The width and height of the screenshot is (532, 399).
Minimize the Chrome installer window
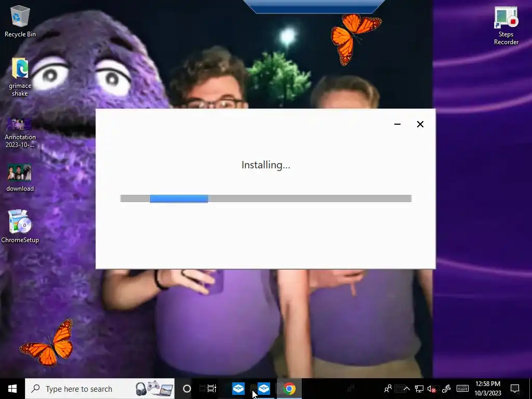[397, 124]
